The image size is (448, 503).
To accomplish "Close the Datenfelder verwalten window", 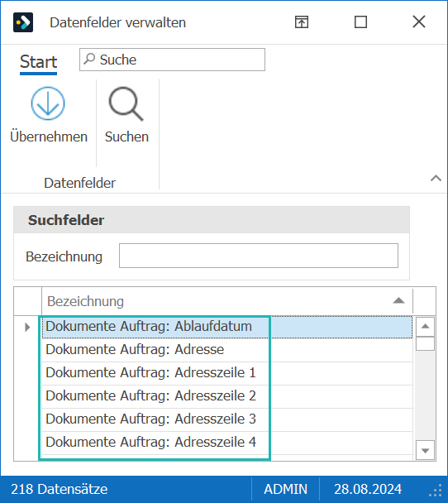I will click(419, 22).
